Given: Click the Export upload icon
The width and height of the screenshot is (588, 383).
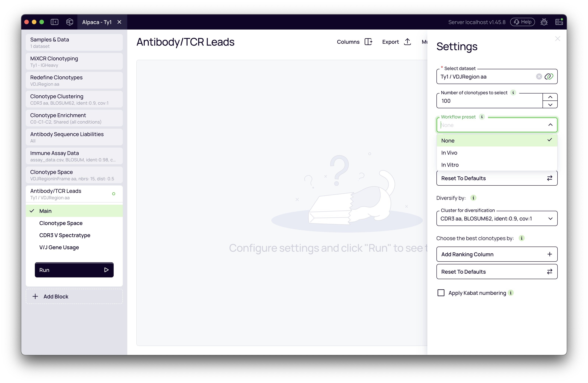Looking at the screenshot, I should click(407, 42).
